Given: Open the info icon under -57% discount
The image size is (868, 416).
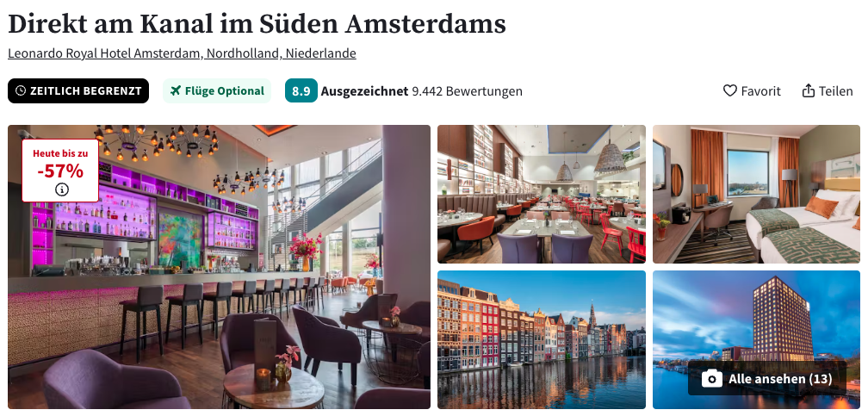Looking at the screenshot, I should pos(61,189).
